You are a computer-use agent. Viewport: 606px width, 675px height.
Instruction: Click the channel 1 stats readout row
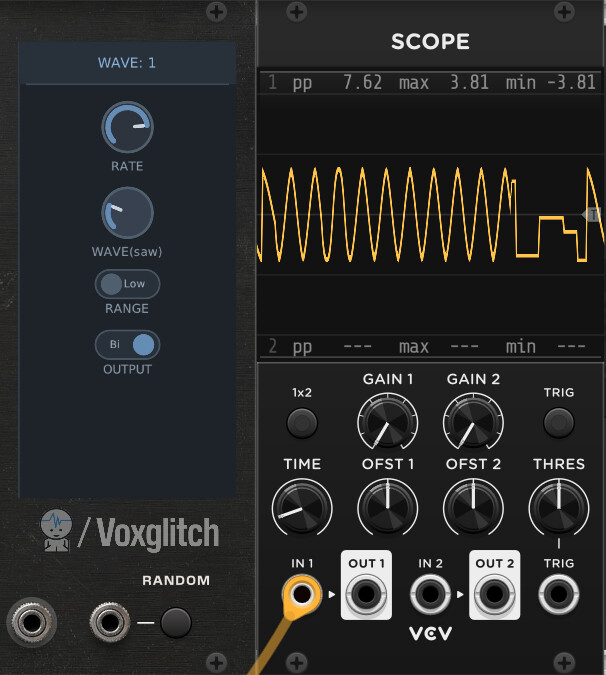click(x=431, y=83)
